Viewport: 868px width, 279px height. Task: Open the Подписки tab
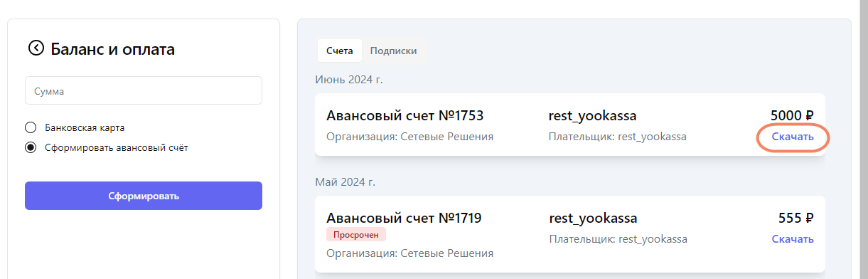(393, 51)
